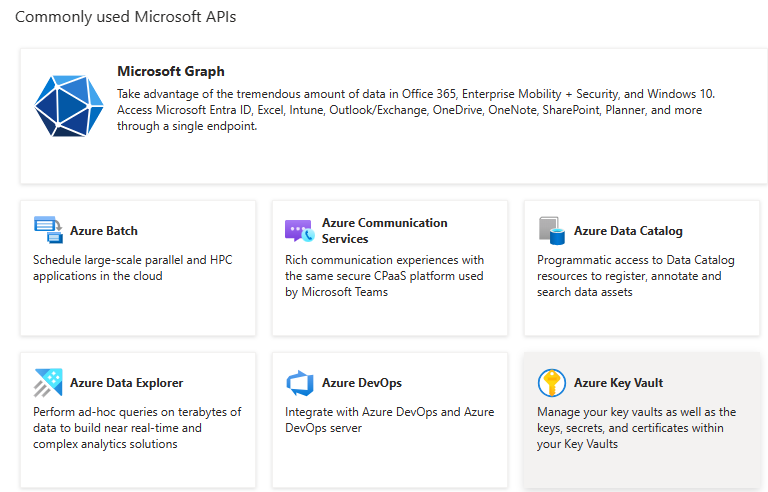Open the Azure DevOps title
The height and width of the screenshot is (492, 768).
[x=361, y=383]
